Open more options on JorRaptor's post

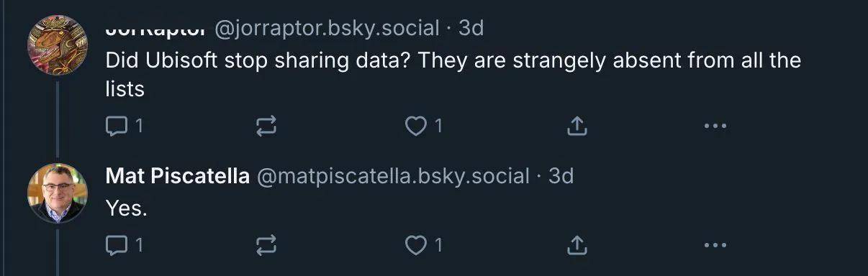pos(715,126)
